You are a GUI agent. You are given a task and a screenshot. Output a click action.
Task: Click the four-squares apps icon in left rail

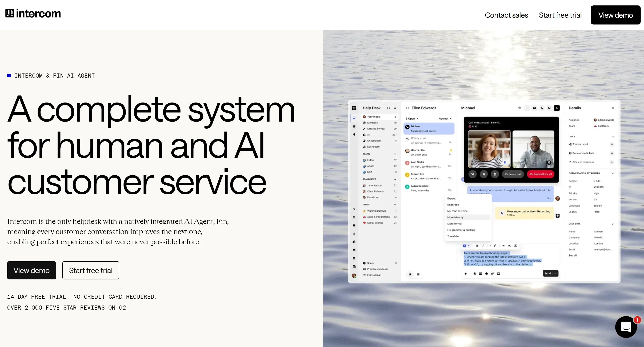coord(354,258)
